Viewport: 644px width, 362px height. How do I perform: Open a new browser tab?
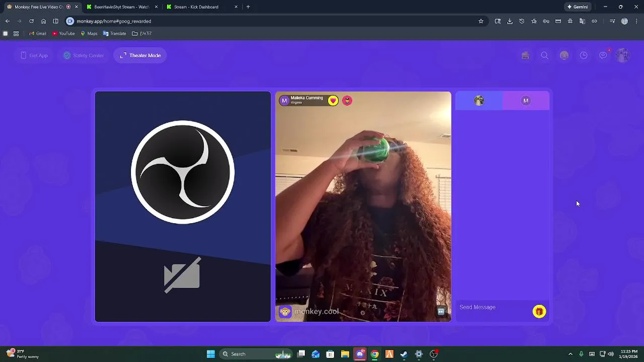(x=248, y=7)
